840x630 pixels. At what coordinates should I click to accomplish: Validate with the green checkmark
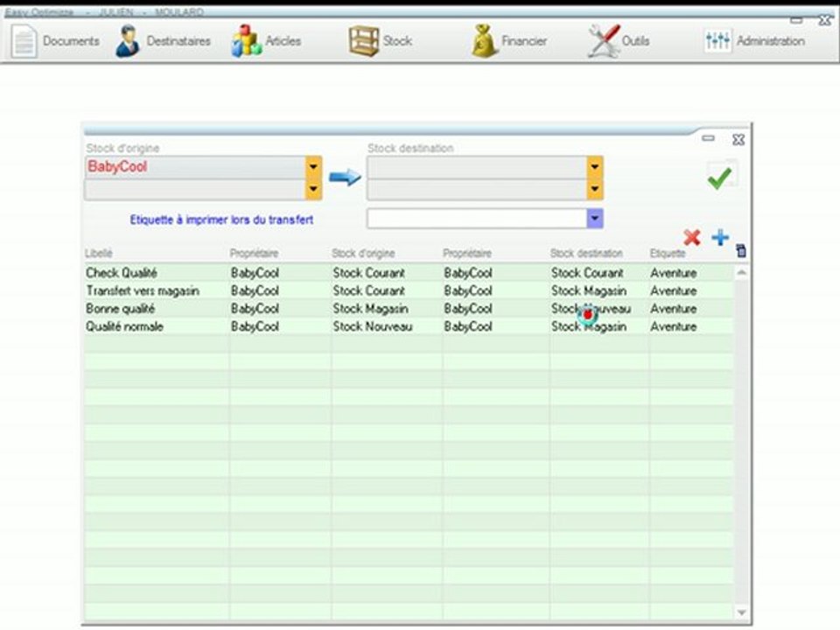[719, 178]
